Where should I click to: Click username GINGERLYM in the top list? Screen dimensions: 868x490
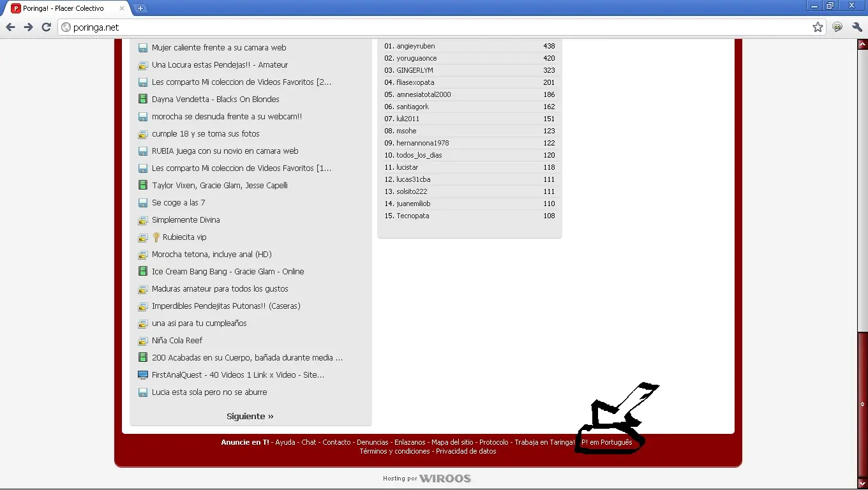pos(415,70)
